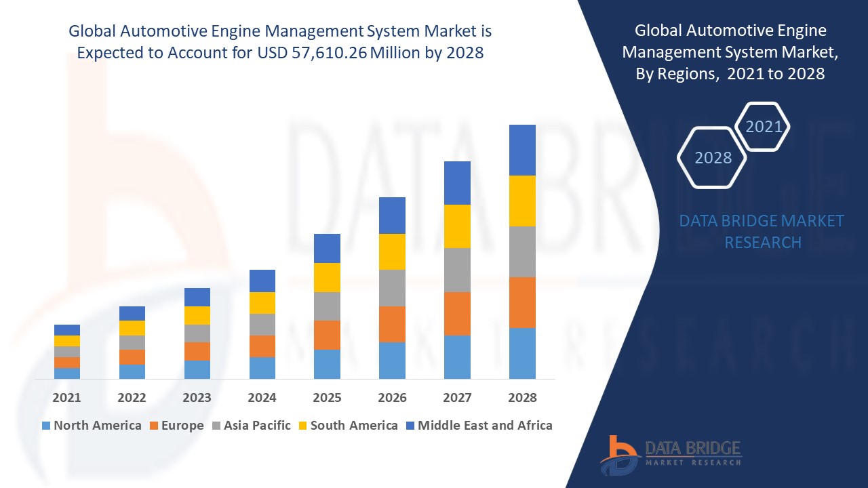Screen dimensions: 868x488
Task: Click the 2025 bar's orange Europe segment
Action: 327,335
